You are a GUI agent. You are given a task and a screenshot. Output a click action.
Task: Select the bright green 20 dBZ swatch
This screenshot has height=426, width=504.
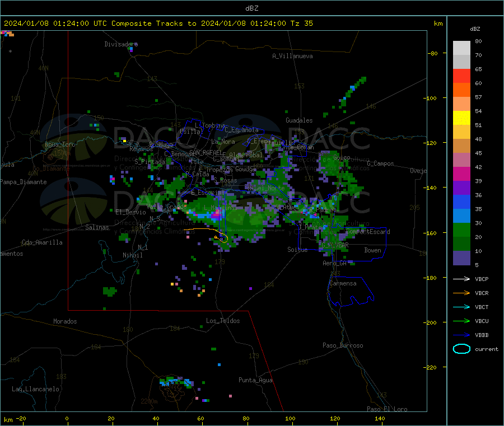[x=461, y=230]
